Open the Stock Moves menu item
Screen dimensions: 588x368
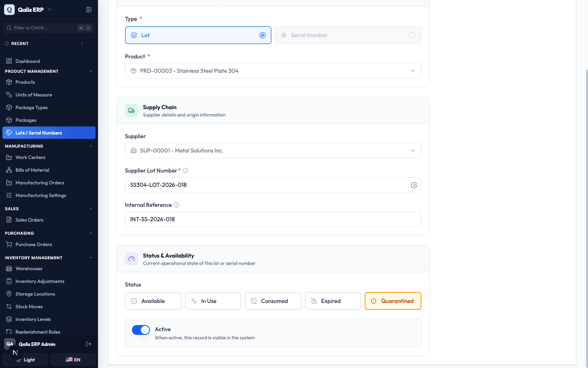(49, 306)
